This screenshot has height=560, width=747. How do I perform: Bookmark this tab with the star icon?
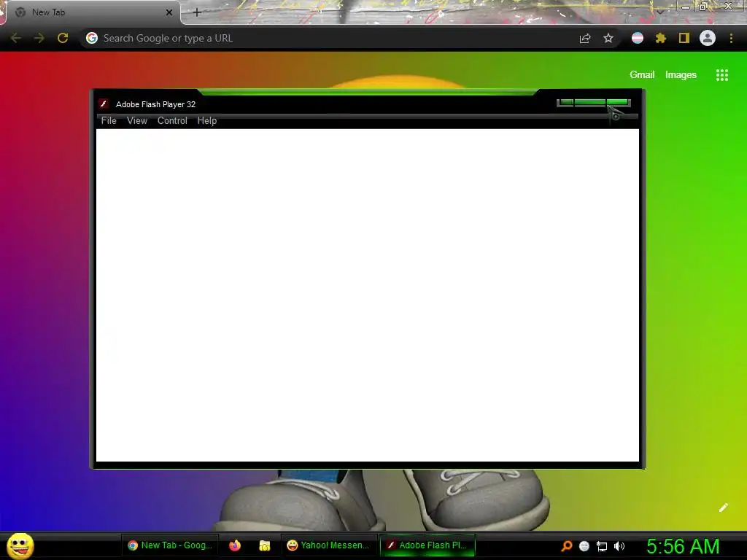click(608, 38)
